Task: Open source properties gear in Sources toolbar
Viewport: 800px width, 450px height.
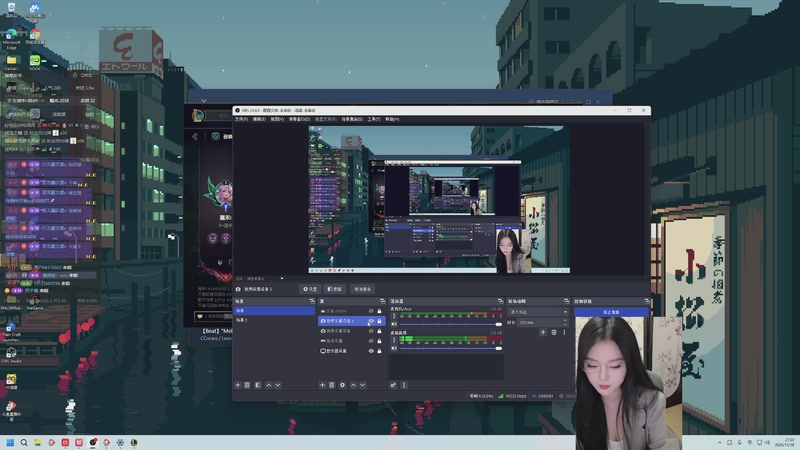Action: (x=342, y=385)
